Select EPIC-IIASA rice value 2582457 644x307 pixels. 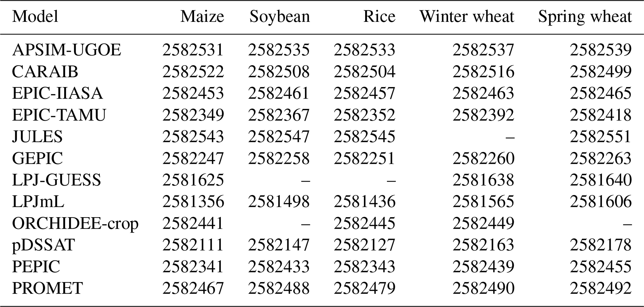364,93
